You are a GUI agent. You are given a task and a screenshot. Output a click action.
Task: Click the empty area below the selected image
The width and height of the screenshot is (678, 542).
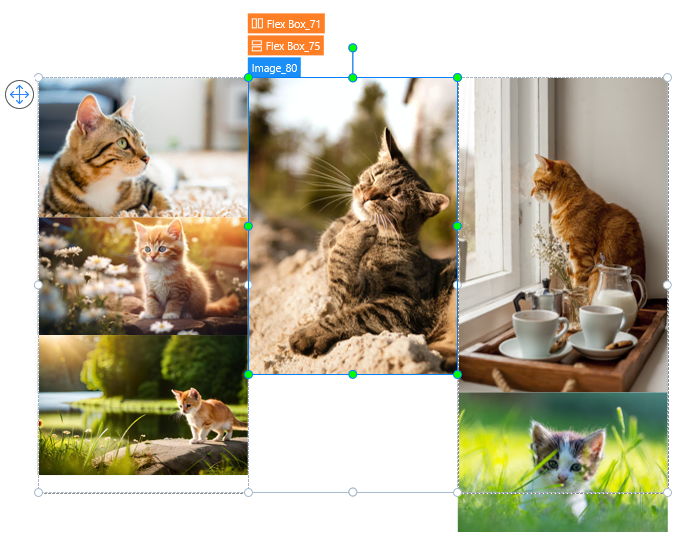pos(352,432)
